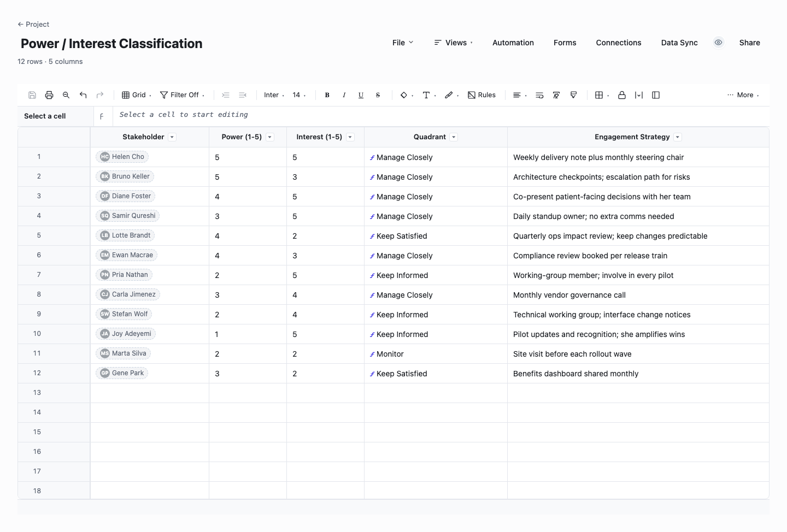The image size is (787, 532).
Task: Click the formula icon in Monitor cell
Action: (x=372, y=354)
